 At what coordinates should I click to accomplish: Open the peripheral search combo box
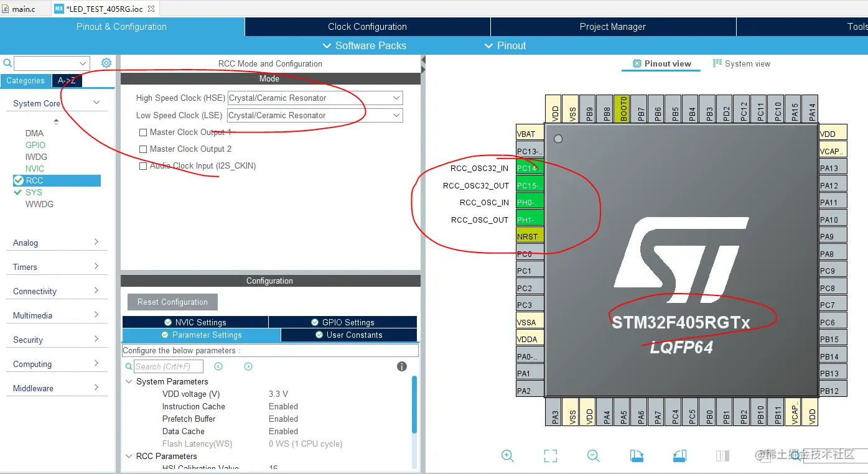[52, 63]
